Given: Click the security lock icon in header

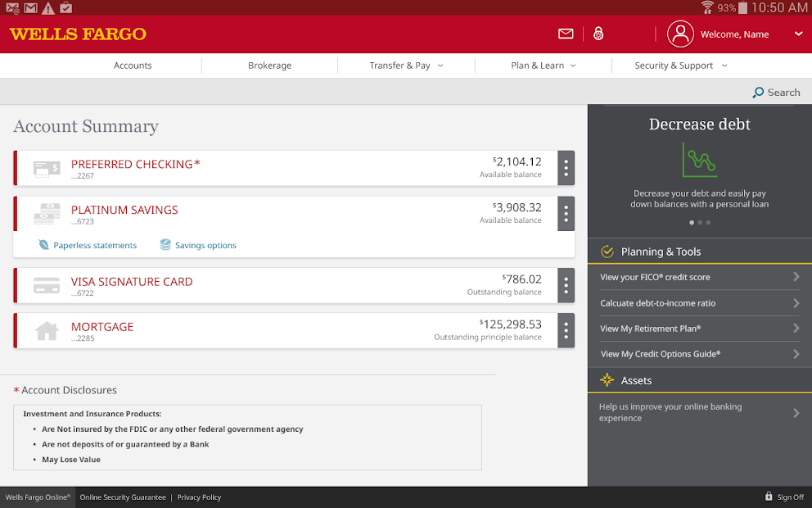Looking at the screenshot, I should 598,34.
